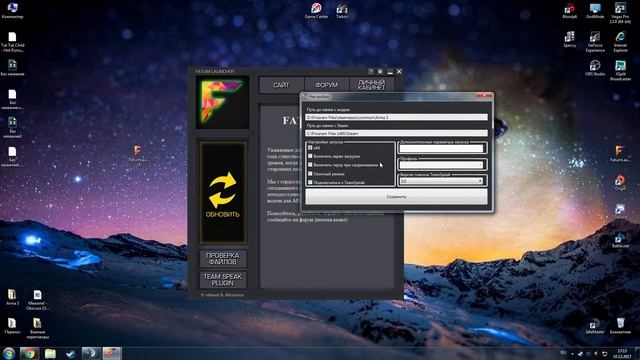Open the Vegas Pro 13.0 desktop shortcut

coord(620,12)
